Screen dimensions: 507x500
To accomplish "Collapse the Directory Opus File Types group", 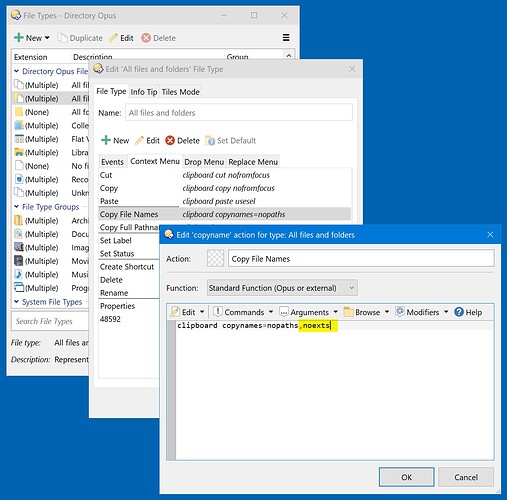I will pos(16,71).
